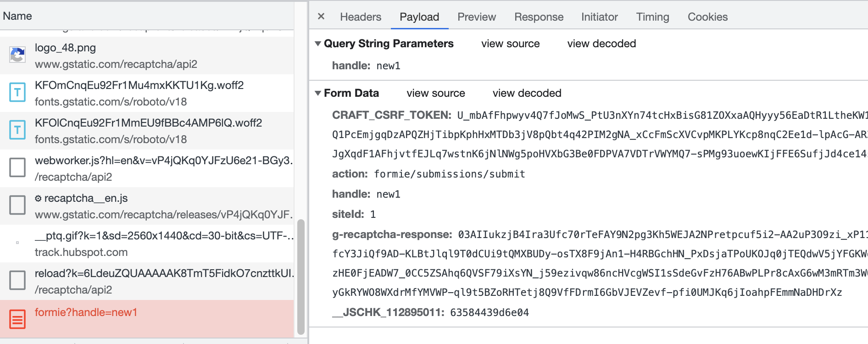Click view source for Form Data
This screenshot has width=868, height=344.
pyautogui.click(x=436, y=93)
